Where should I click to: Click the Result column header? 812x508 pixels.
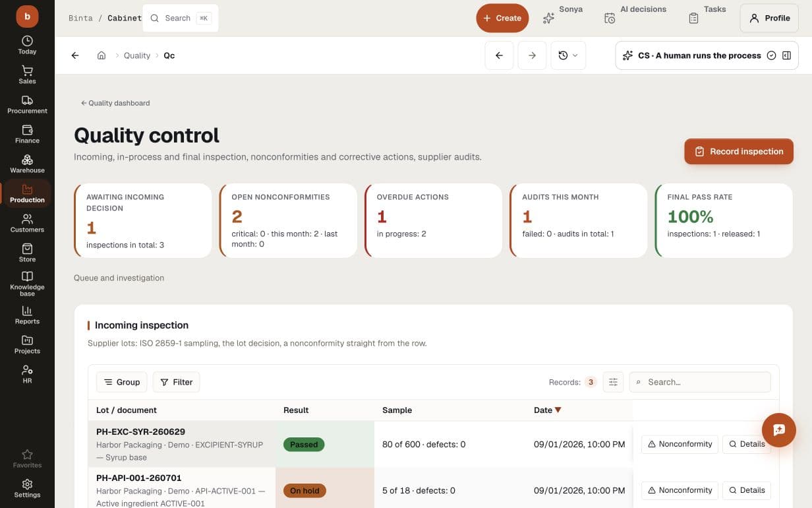click(296, 410)
